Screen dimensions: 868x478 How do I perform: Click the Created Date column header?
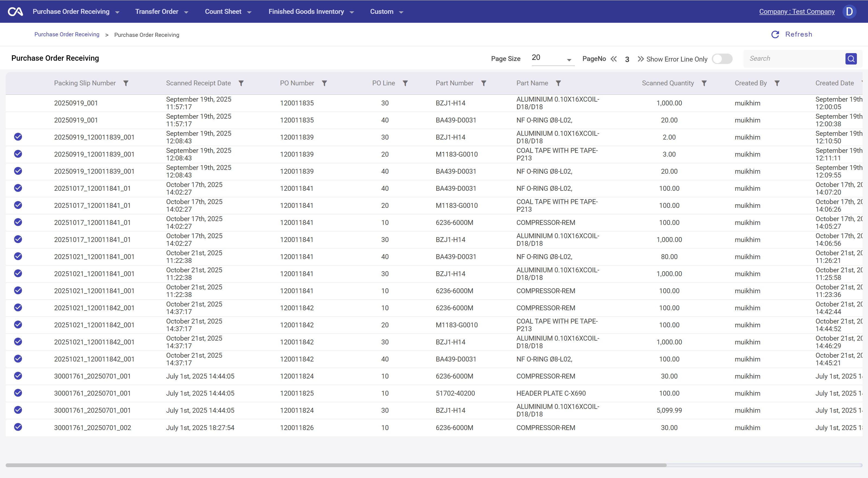(x=835, y=83)
